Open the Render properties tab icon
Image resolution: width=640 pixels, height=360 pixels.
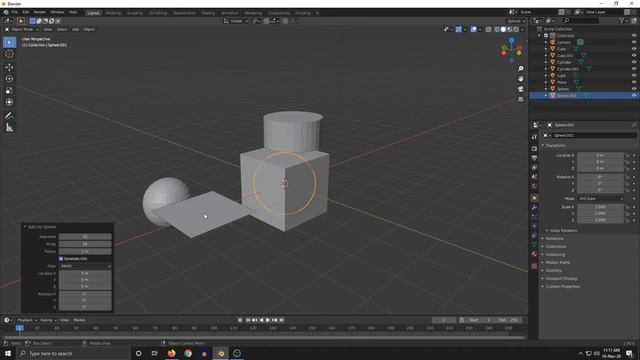[534, 149]
